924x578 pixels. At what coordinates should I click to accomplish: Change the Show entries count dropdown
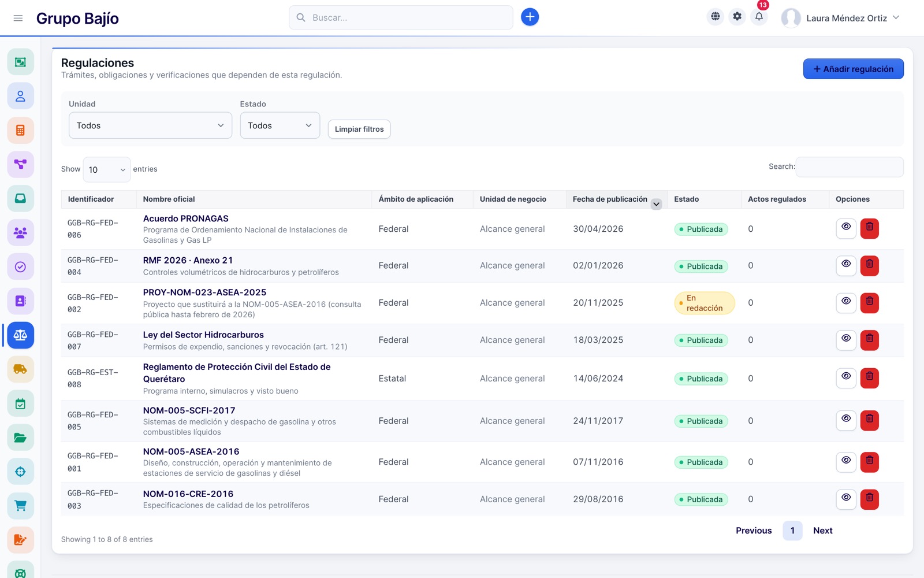pyautogui.click(x=107, y=169)
